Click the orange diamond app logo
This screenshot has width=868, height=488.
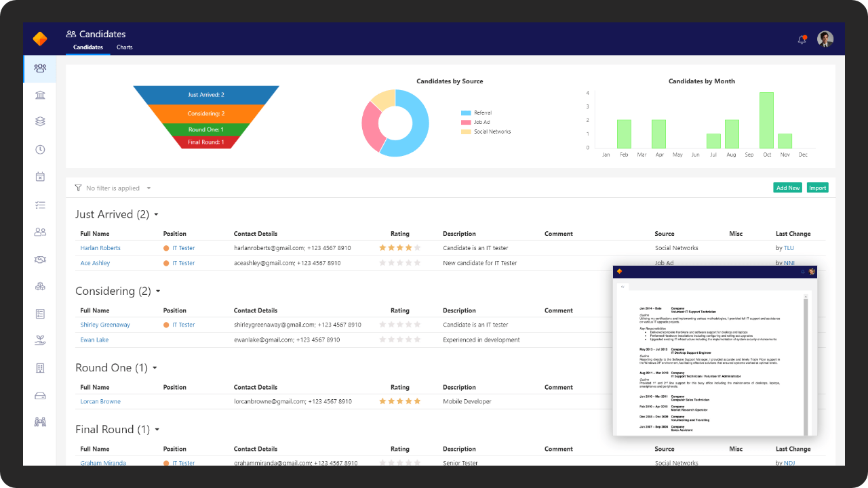[39, 39]
